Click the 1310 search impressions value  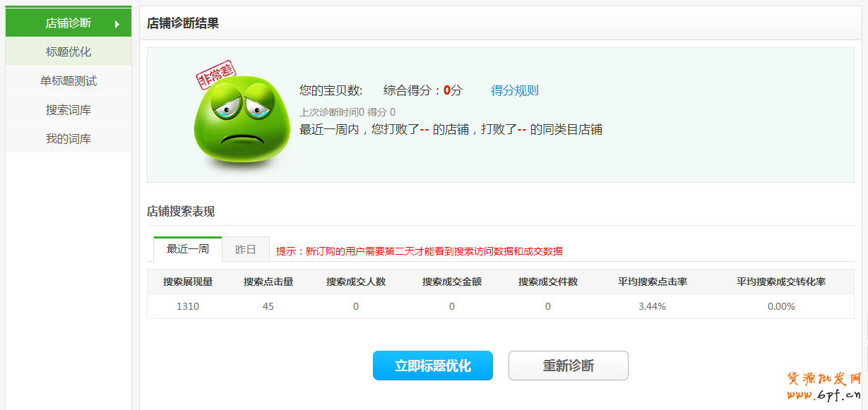[188, 306]
